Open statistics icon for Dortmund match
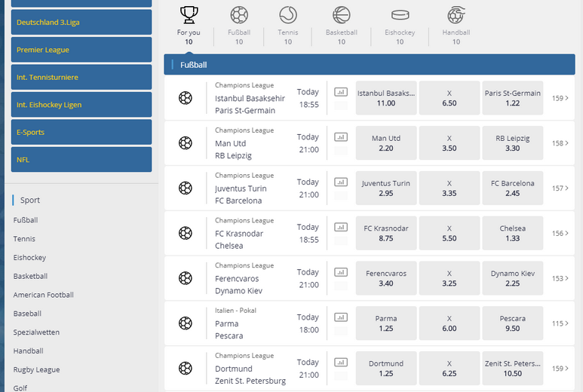This screenshot has width=583, height=392. 341,363
